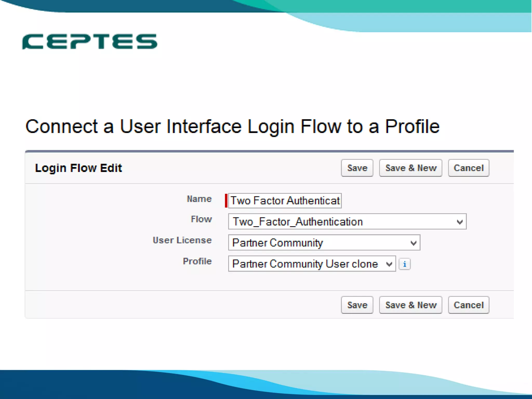
Task: Click the Name field label
Action: 199,199
